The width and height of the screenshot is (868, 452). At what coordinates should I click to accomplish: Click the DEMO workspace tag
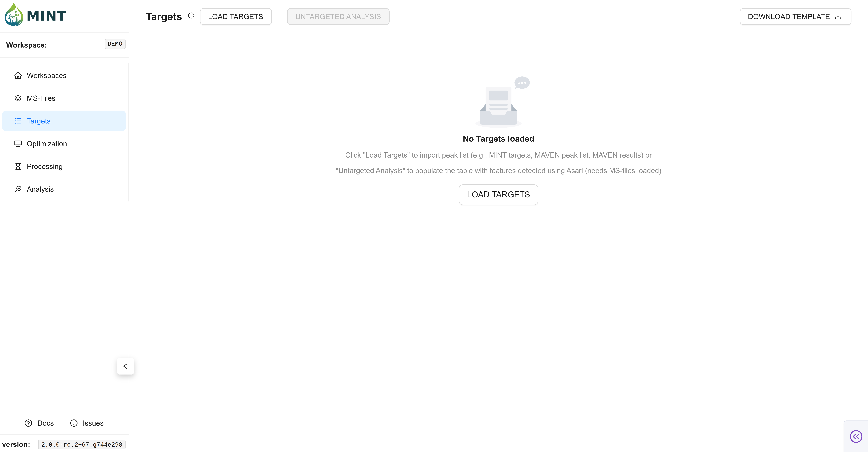pyautogui.click(x=115, y=44)
